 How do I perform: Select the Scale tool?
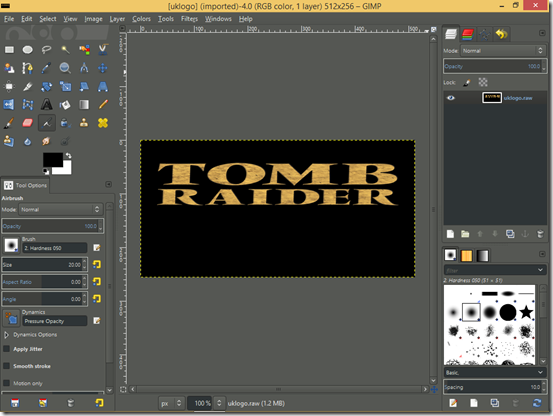tap(65, 86)
